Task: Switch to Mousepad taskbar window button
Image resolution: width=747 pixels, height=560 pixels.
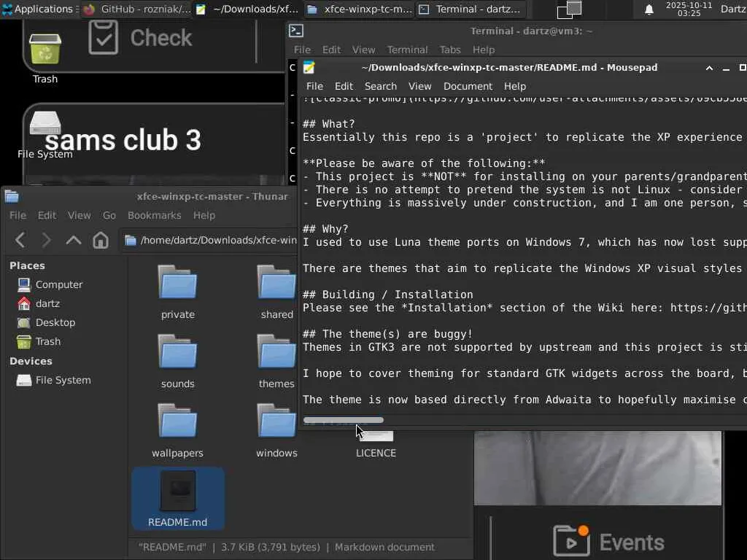Action: click(248, 9)
